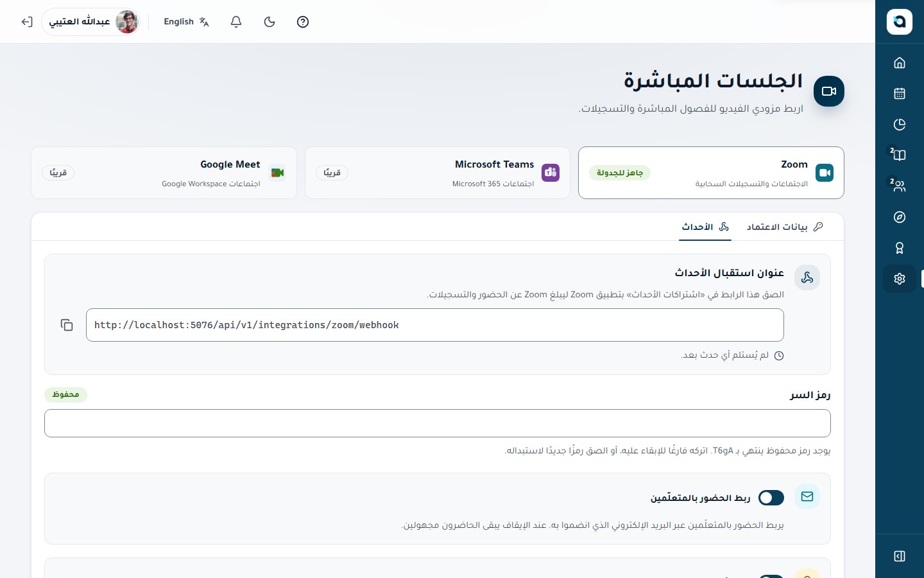Select the Microsoft Teams provider card
Image resolution: width=924 pixels, height=578 pixels.
[x=438, y=173]
